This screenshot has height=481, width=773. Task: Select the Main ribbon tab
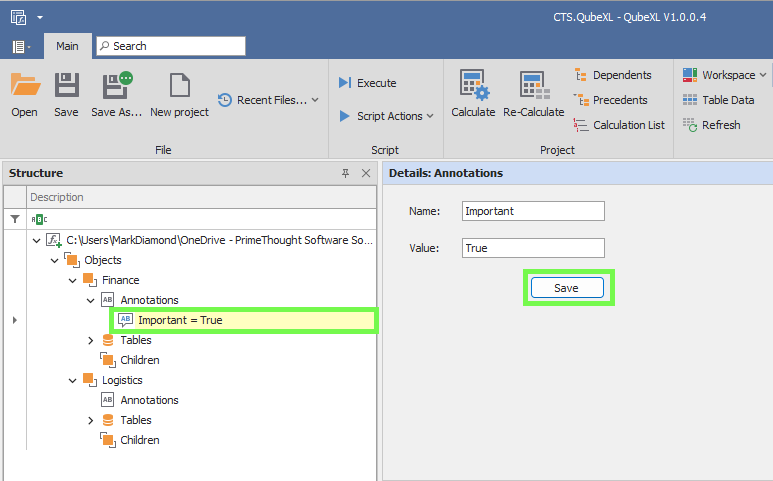[x=67, y=46]
